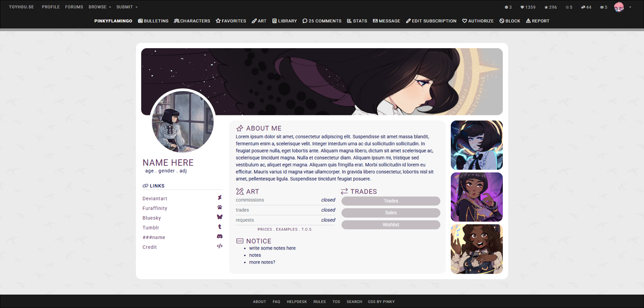This screenshot has width=644, height=308.
Task: Click the arrows icon beside Trades heading
Action: (x=344, y=191)
